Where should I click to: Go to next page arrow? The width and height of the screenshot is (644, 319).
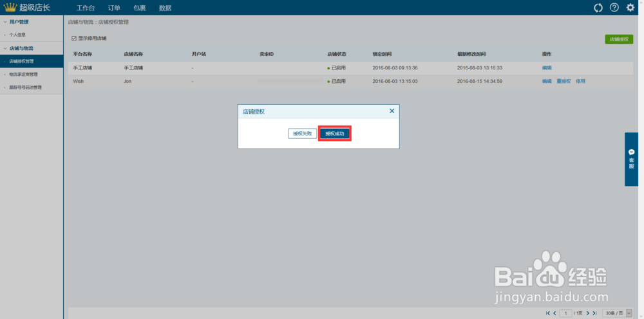tap(588, 313)
